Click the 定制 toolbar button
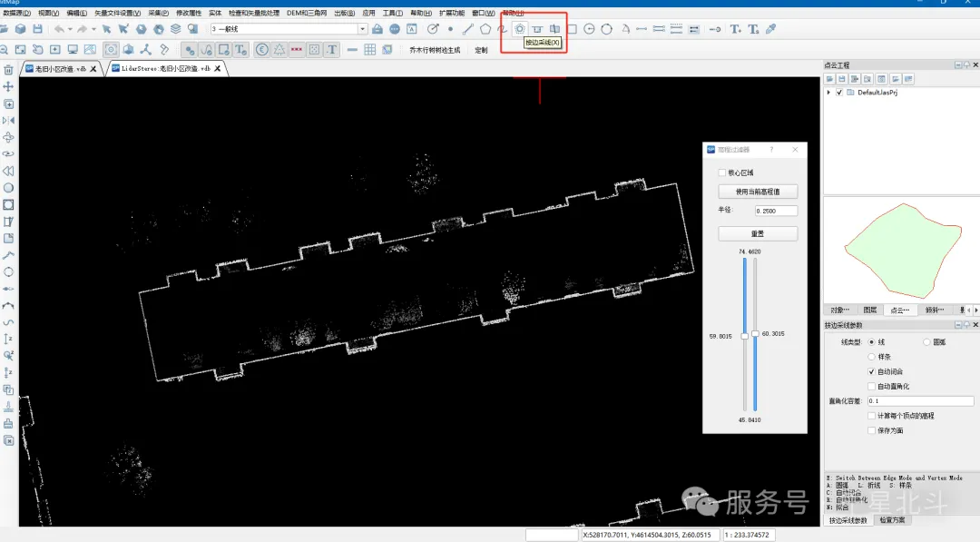Image resolution: width=980 pixels, height=542 pixels. [x=481, y=50]
